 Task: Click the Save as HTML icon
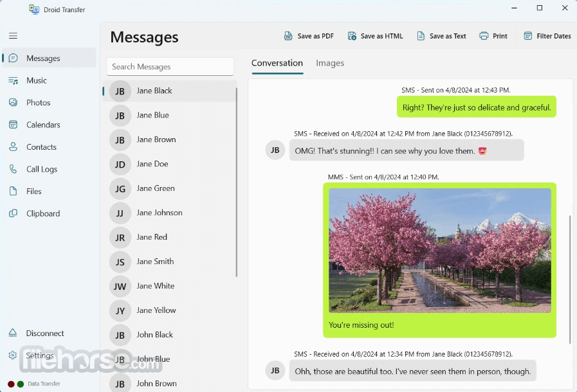(x=352, y=36)
